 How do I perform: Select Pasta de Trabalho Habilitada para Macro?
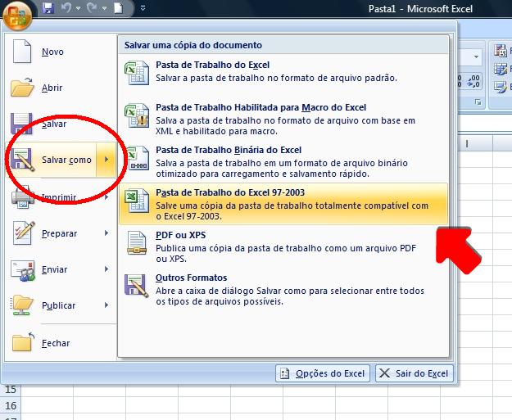tap(283, 119)
